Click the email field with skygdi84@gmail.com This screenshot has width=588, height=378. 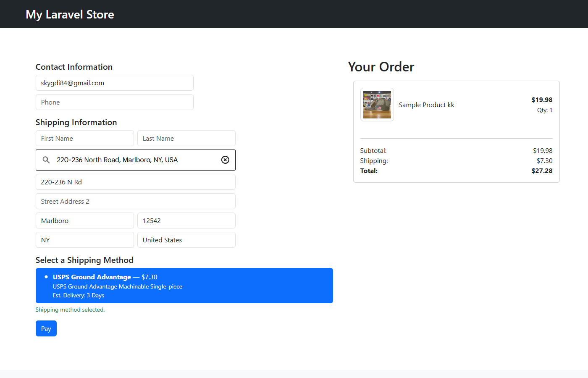(114, 83)
